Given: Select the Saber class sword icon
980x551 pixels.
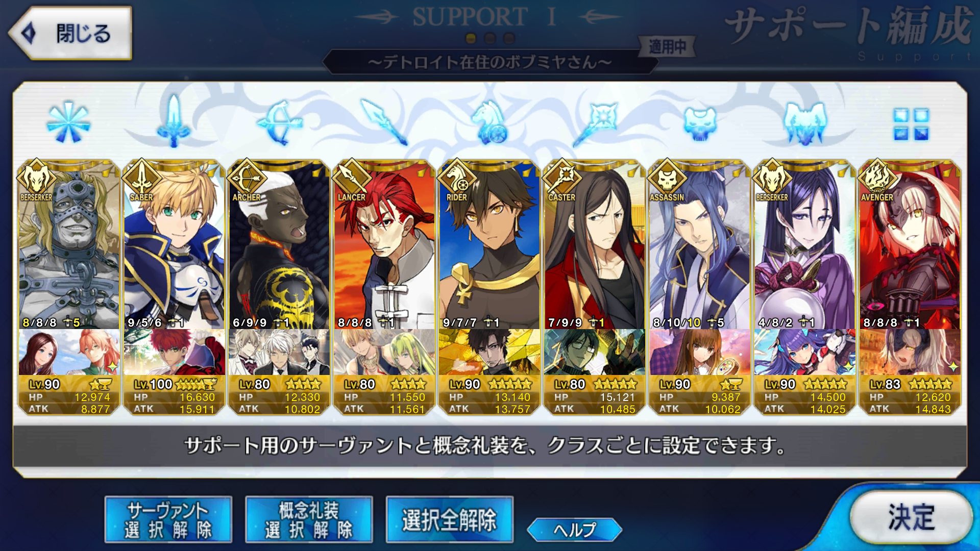Looking at the screenshot, I should (174, 121).
